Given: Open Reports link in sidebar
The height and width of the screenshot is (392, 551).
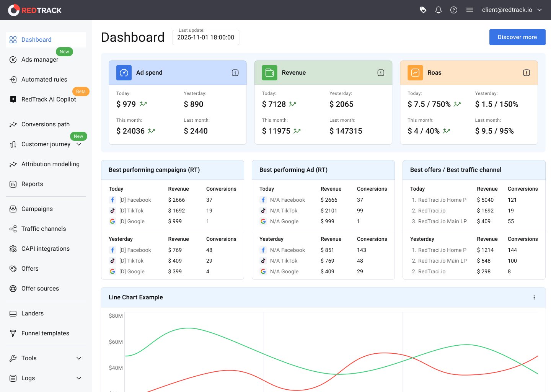Looking at the screenshot, I should [x=46, y=184].
